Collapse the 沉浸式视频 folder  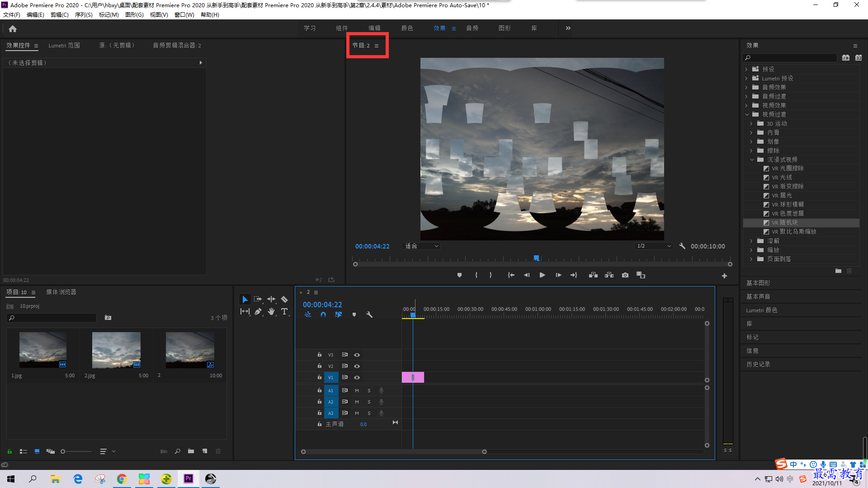752,160
